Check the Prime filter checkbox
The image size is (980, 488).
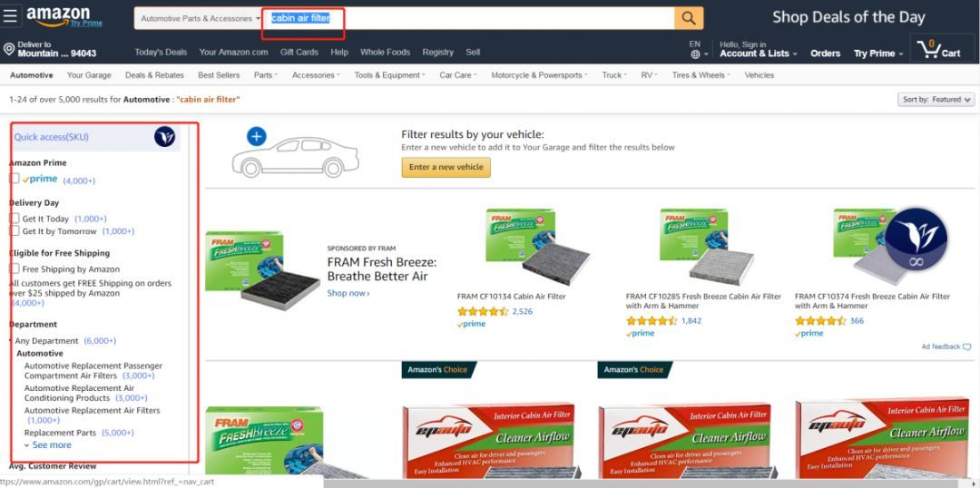point(15,179)
